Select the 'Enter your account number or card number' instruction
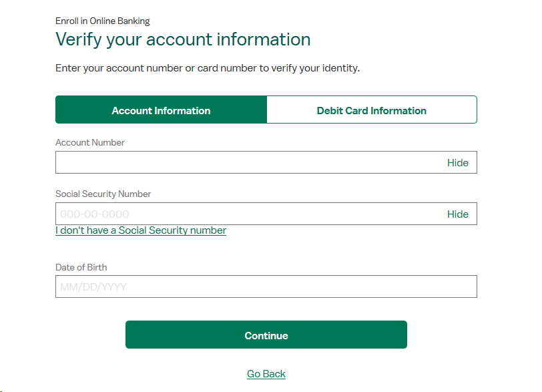Screen dimensions: 542x392 coord(208,68)
